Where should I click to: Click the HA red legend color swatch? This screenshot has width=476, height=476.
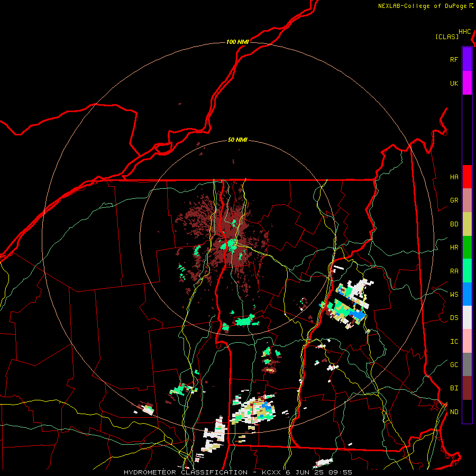pyautogui.click(x=467, y=177)
